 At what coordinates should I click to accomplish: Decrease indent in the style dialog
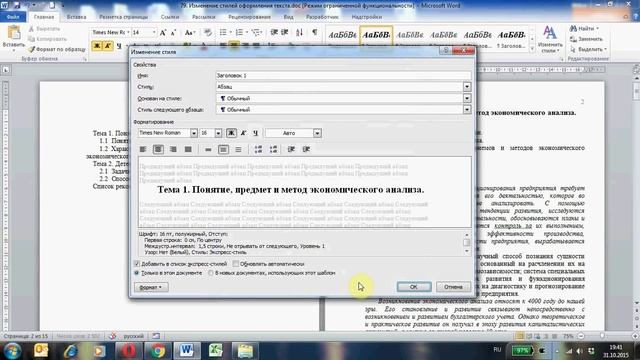click(291, 149)
